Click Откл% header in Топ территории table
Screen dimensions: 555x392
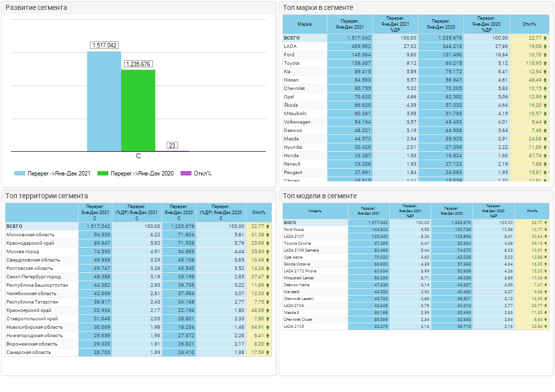coord(259,213)
